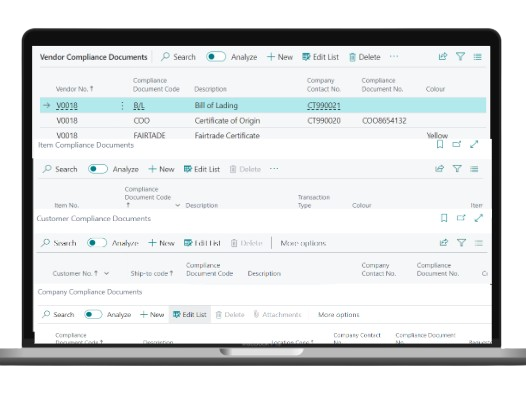The image size is (526, 394).
Task: Change list layout in Item Compliance Documents
Action: coord(474,169)
